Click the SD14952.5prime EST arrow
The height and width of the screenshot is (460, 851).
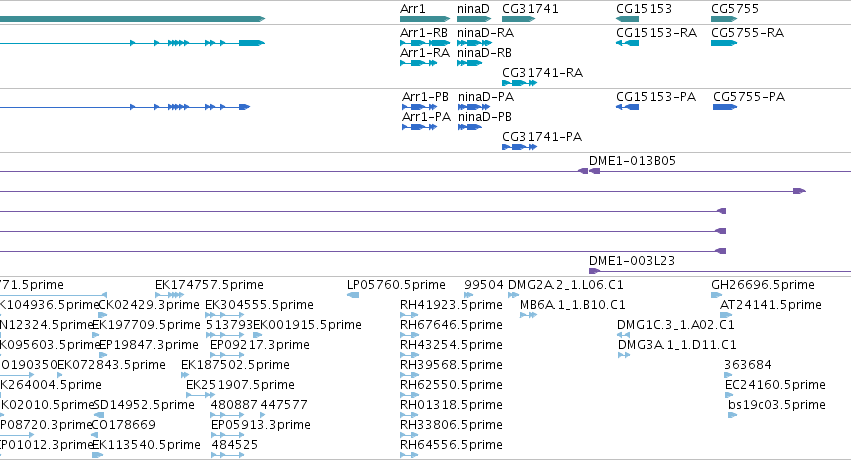(99, 416)
